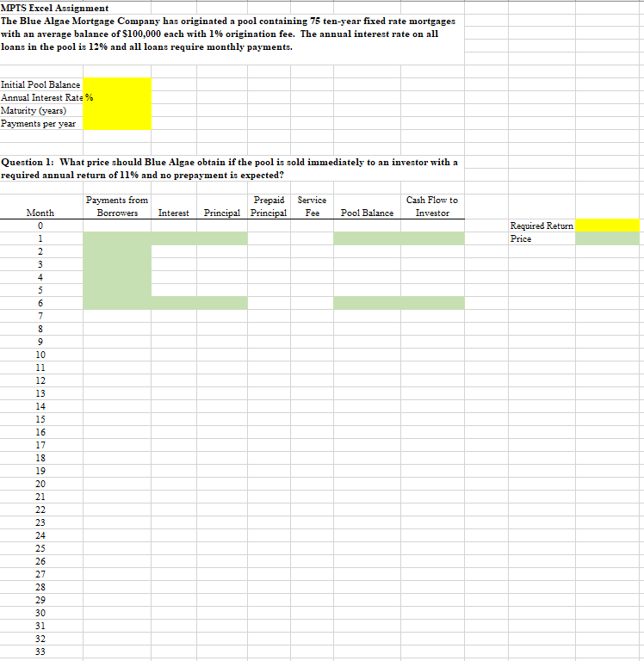Select the green Principal cell for month 1
The height and width of the screenshot is (661, 644).
click(x=222, y=238)
